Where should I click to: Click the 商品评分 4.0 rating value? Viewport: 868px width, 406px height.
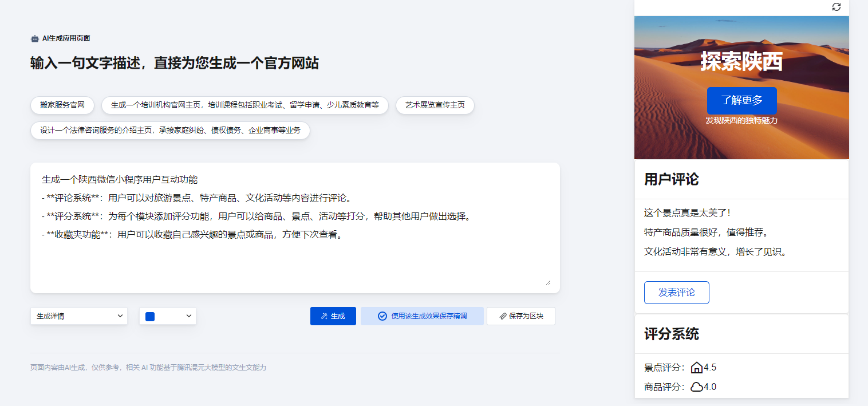click(x=710, y=387)
